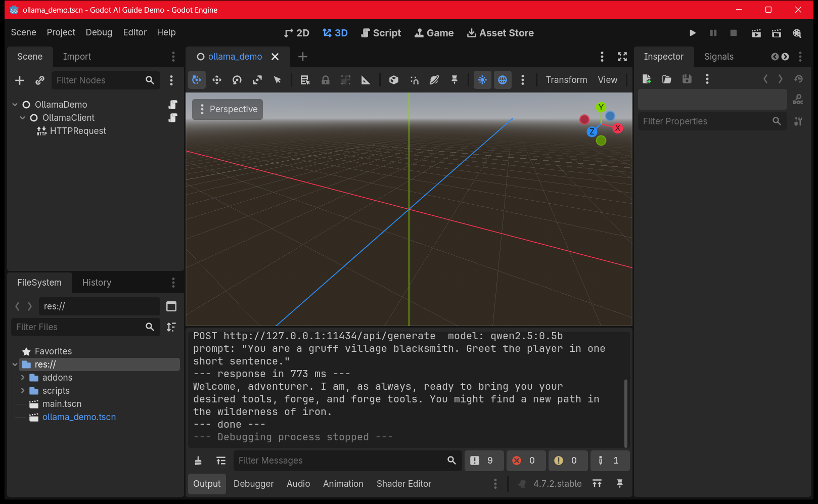Toggle standard messages filter showing 9
This screenshot has width=818, height=504.
(x=484, y=461)
